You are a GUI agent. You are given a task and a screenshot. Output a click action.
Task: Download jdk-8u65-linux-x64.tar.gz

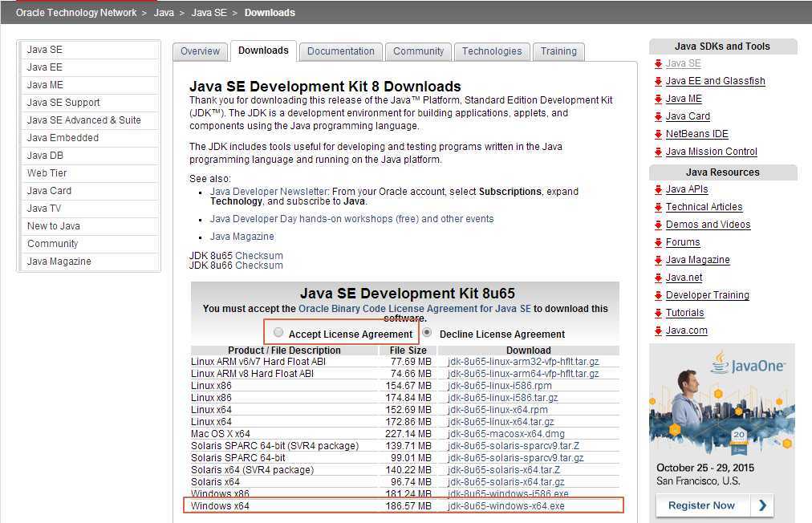pos(501,421)
